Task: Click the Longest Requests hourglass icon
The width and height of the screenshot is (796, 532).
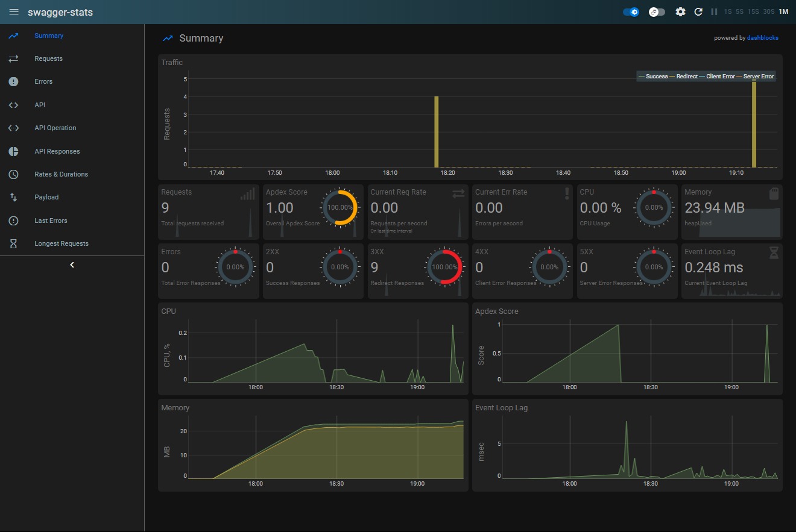Action: click(x=13, y=244)
